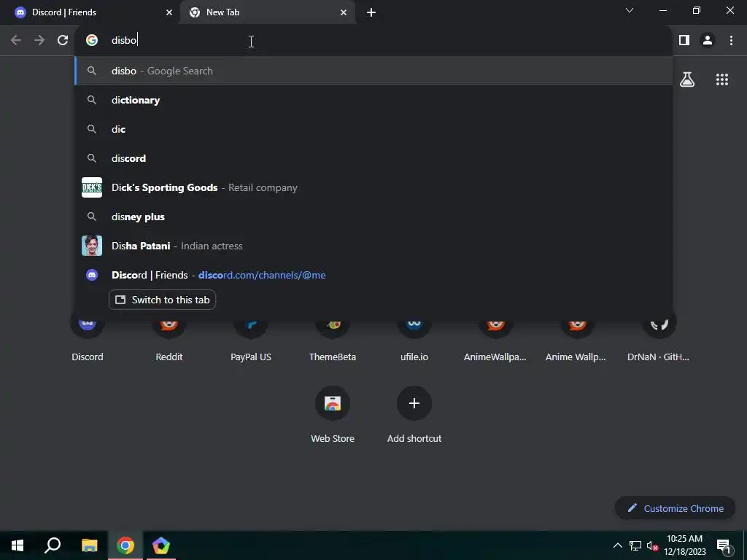Open the notification center icon

tap(724, 545)
